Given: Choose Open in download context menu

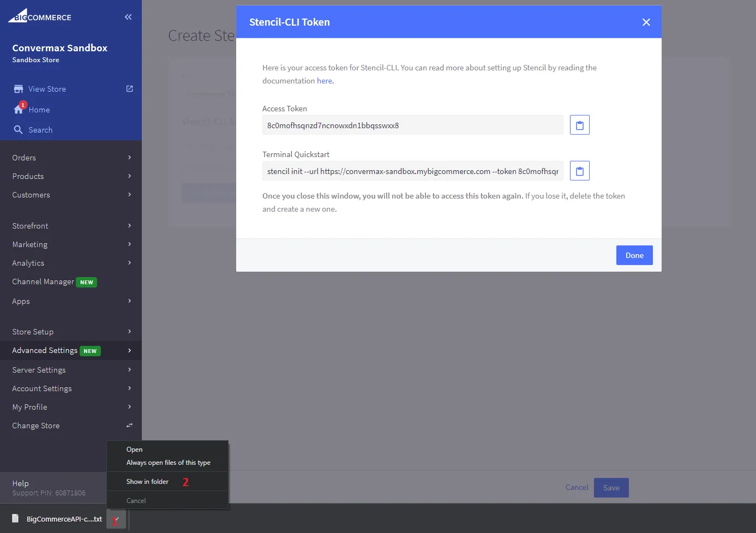Looking at the screenshot, I should coord(134,450).
